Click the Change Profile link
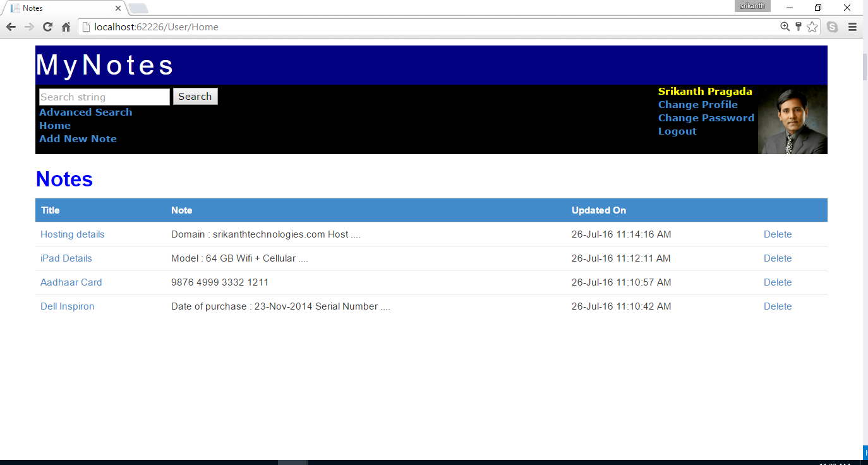 [698, 104]
